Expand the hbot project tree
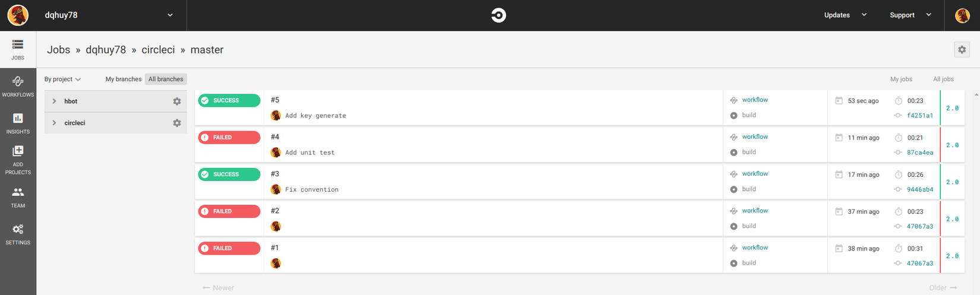The height and width of the screenshot is (295, 980). pyautogui.click(x=54, y=101)
